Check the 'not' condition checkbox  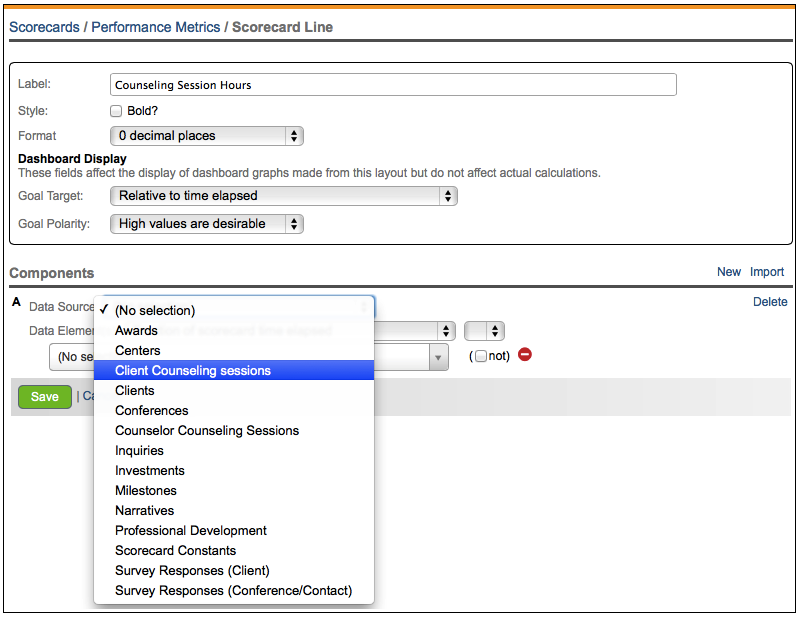[x=481, y=356]
